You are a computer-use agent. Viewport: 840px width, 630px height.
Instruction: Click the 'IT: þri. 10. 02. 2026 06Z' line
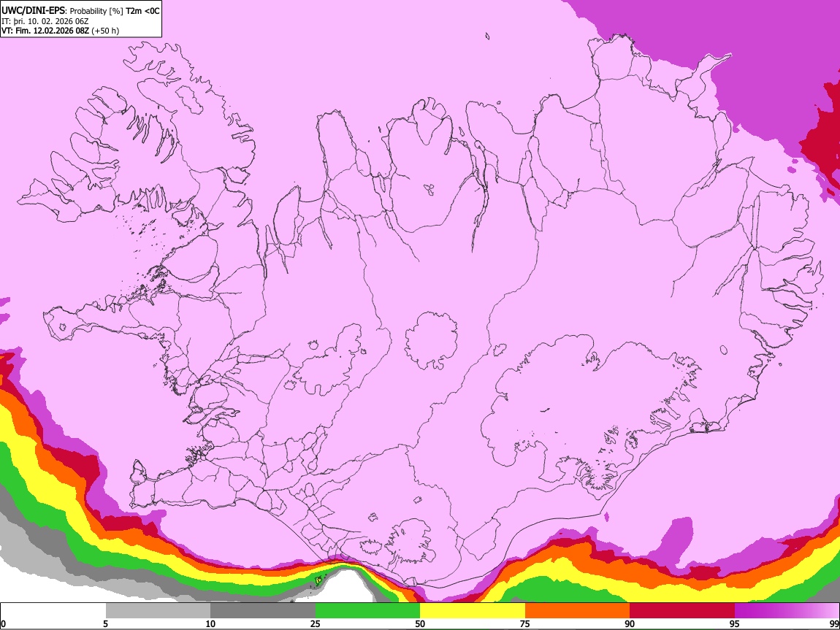[45, 21]
